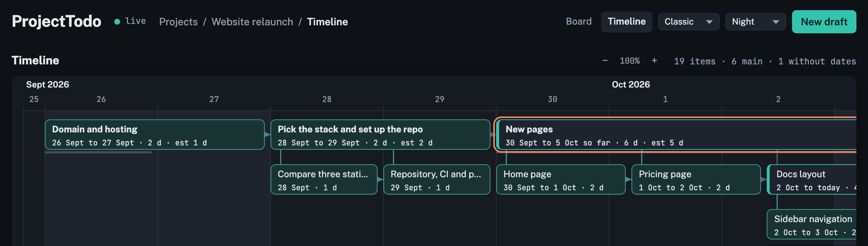Click day 25 in the date ruler
Screen dimensions: 868x246
34,99
